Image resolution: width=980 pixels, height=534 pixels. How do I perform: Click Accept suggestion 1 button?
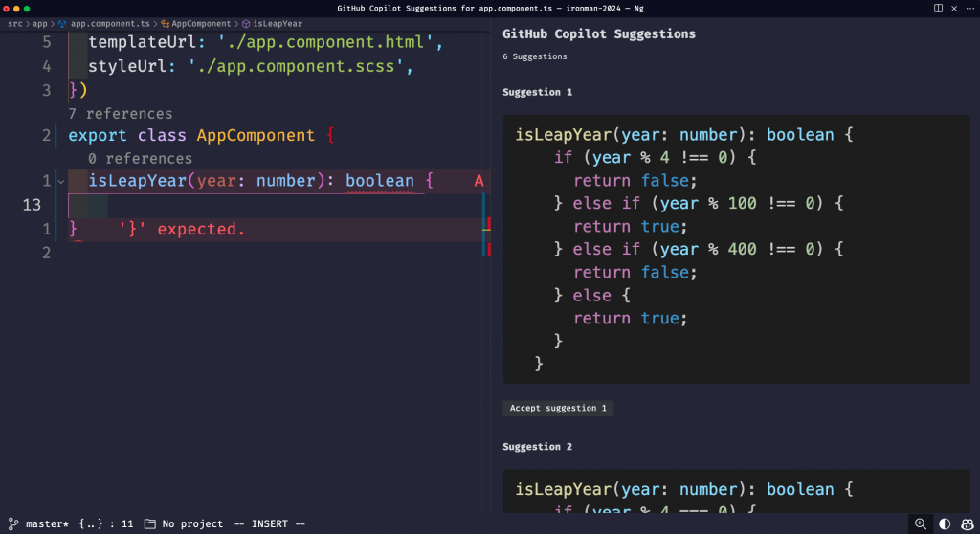558,408
